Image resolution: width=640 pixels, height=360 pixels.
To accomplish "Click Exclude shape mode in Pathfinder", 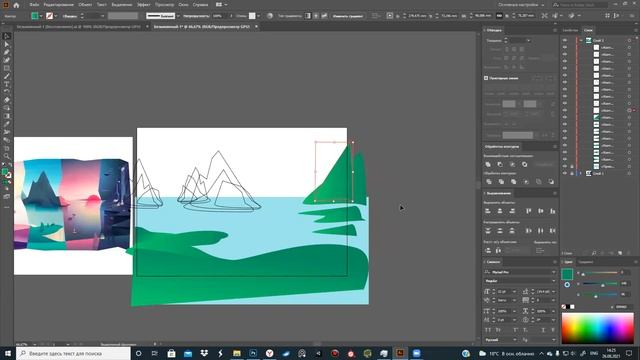I will (525, 164).
